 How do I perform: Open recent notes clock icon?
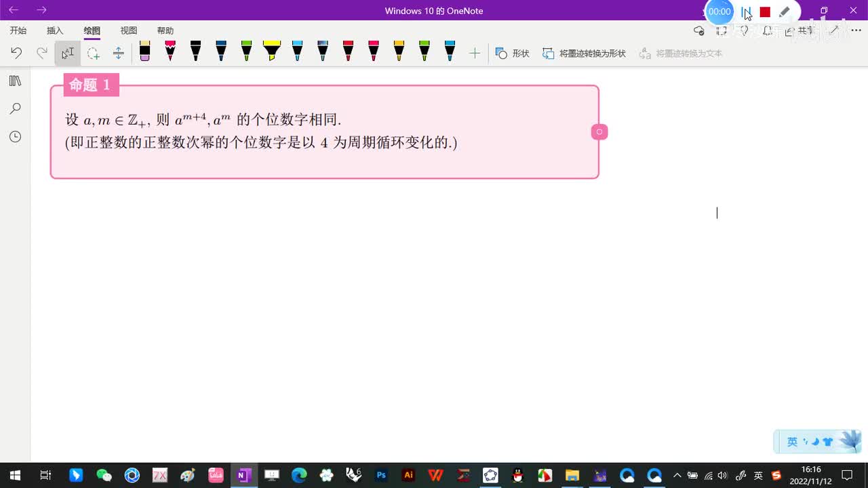15,137
